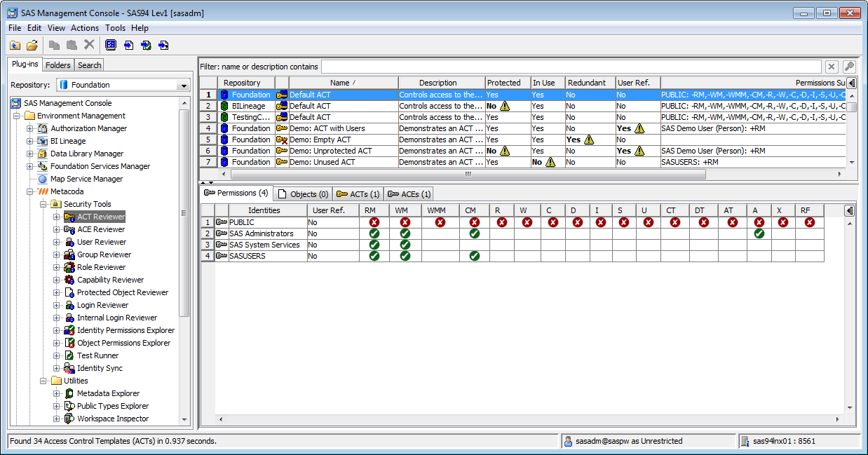Sort by the In Use column header
The image size is (868, 455).
click(548, 83)
